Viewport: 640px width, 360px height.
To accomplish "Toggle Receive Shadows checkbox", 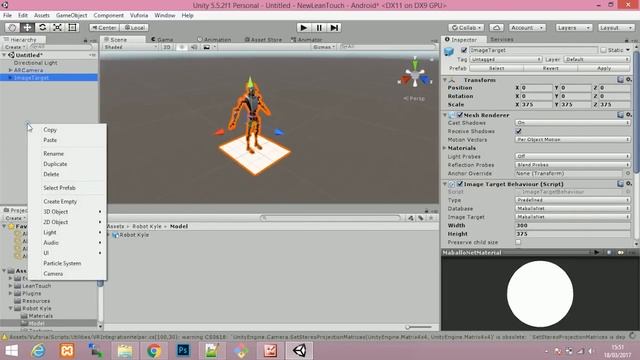I will pos(518,131).
